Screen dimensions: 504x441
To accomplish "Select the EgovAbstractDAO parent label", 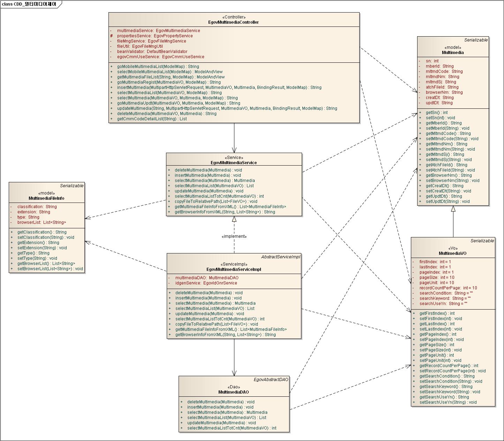I will pyautogui.click(x=271, y=379).
